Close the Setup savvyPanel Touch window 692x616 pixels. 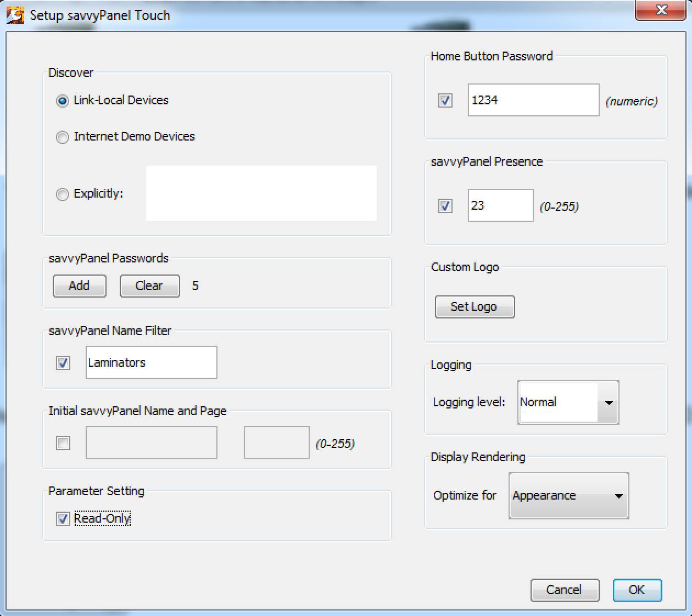coord(661,10)
